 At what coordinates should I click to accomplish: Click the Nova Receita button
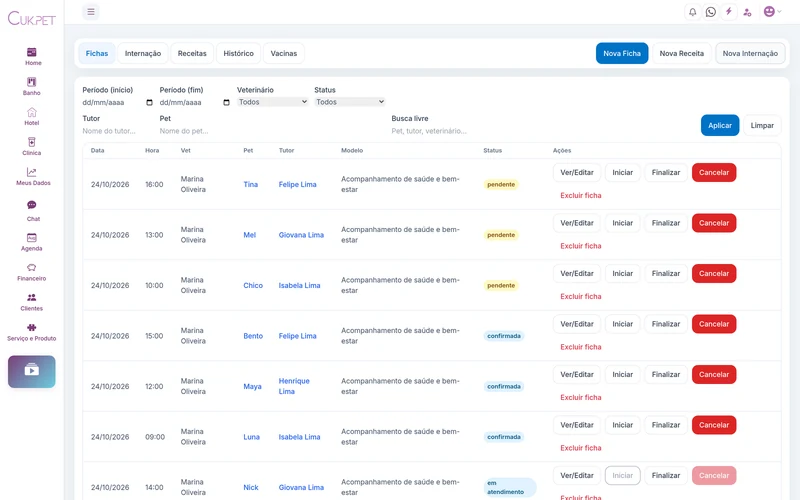(682, 53)
